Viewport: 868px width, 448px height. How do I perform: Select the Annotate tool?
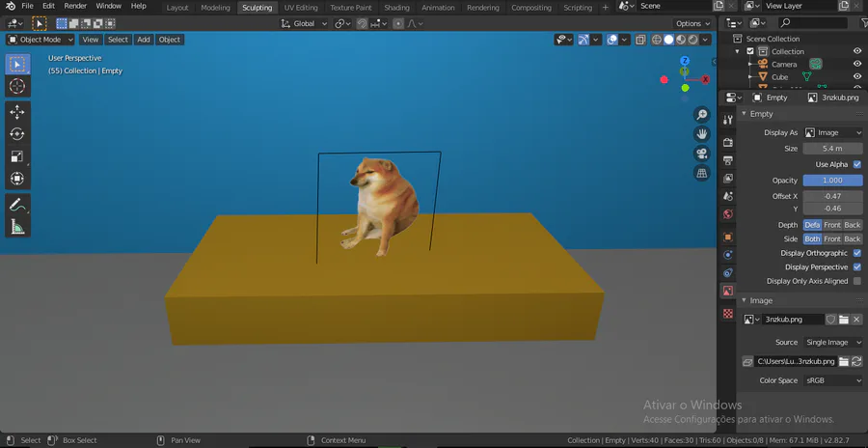[17, 205]
